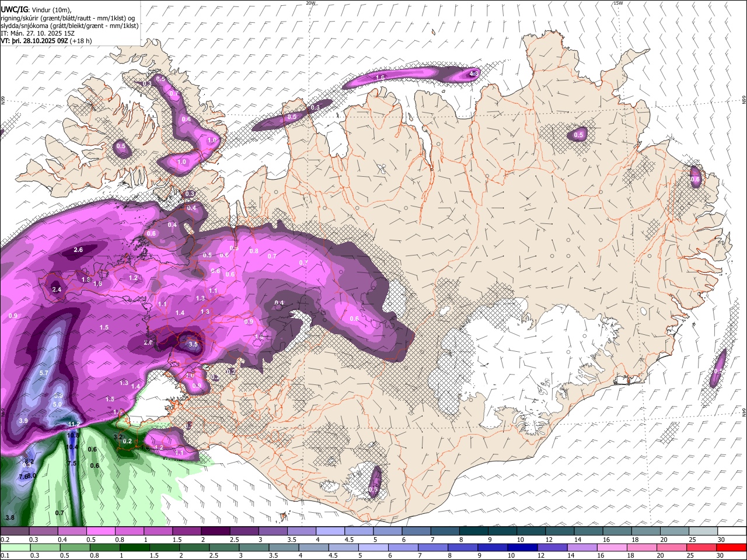Image resolution: width=747 pixels, height=560 pixels.
Task: Click the 10.8 value in the rain band
Action: pyautogui.click(x=73, y=435)
